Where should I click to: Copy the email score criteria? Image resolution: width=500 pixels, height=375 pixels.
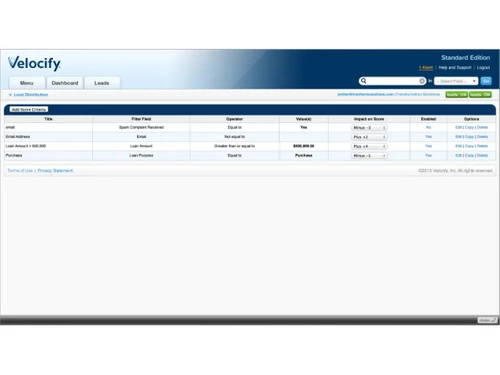tap(469, 127)
